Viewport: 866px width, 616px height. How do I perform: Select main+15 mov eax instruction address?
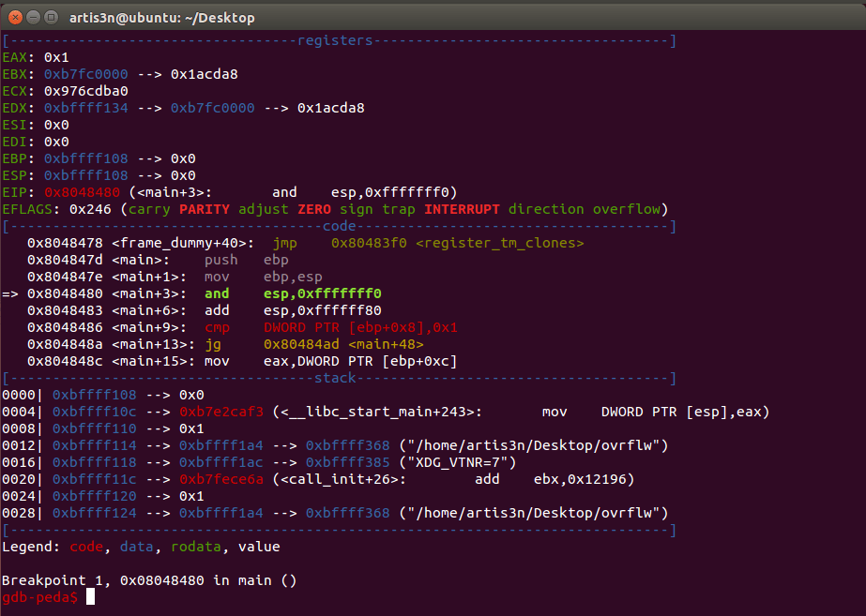65,361
